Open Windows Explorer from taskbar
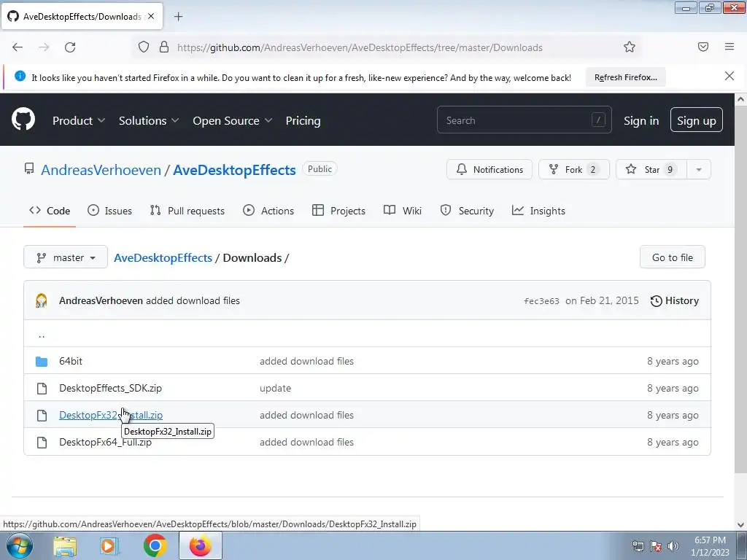Image resolution: width=747 pixels, height=560 pixels. (x=65, y=546)
